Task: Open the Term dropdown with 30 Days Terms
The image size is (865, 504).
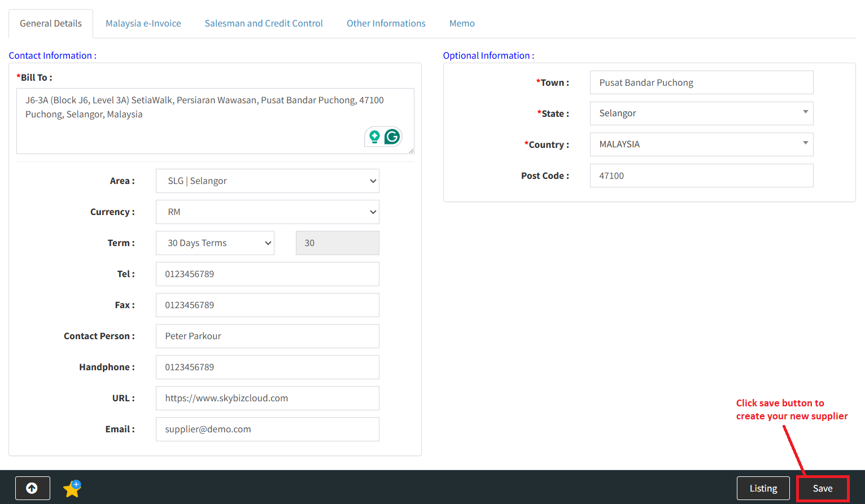Action: pyautogui.click(x=215, y=243)
